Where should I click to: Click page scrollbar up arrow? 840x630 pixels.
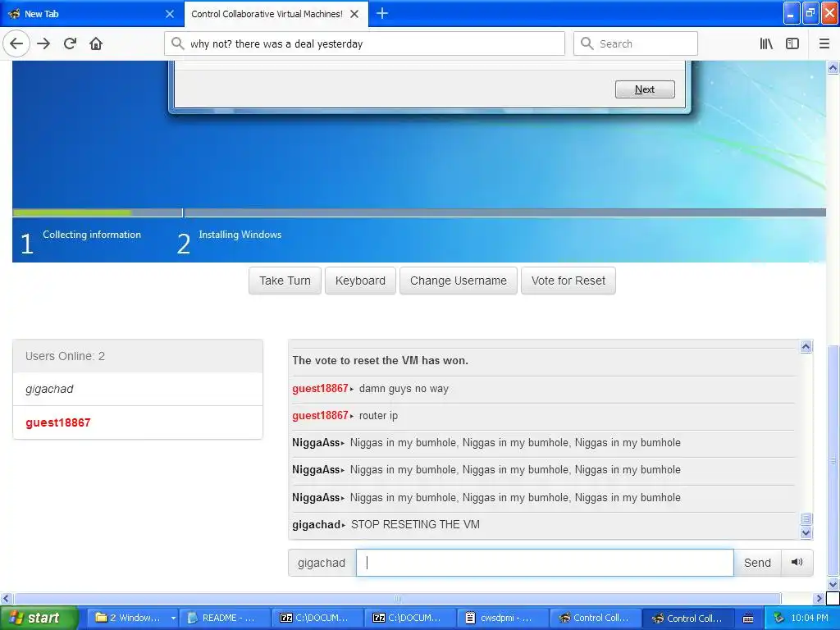[833, 67]
